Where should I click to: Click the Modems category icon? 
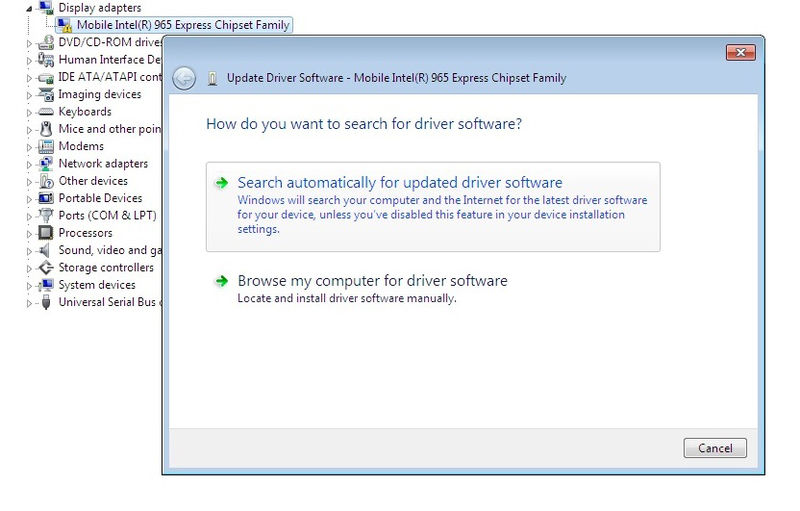[x=45, y=146]
